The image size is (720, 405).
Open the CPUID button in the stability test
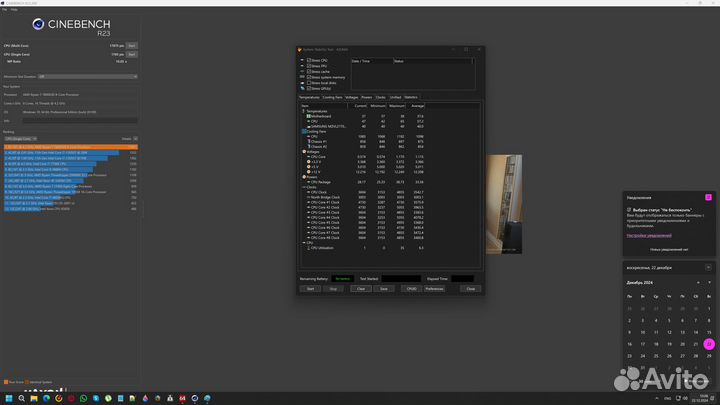coord(411,289)
